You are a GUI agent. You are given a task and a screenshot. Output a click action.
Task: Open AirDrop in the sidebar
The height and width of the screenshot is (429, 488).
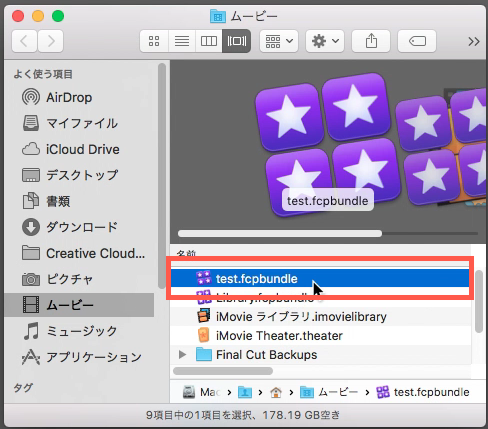(79, 97)
